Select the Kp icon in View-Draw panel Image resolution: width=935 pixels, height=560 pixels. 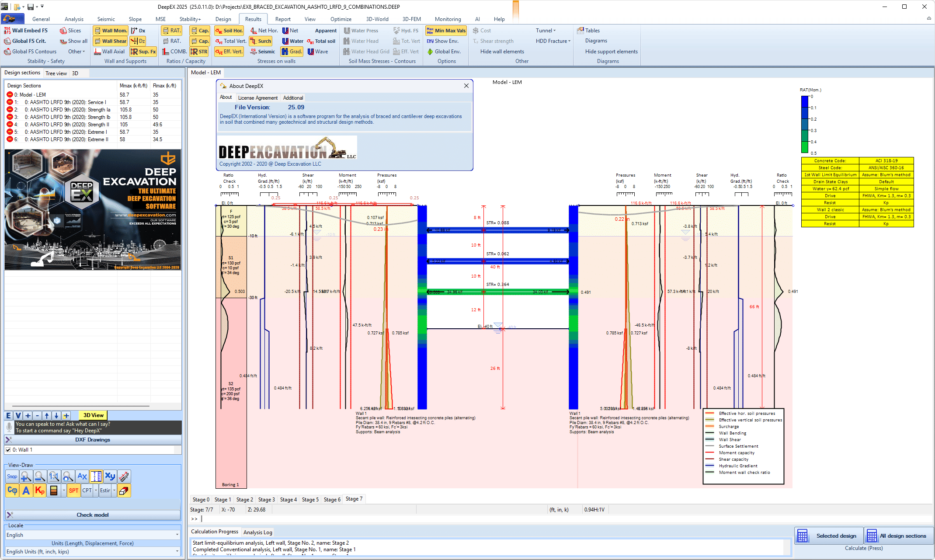click(x=39, y=490)
